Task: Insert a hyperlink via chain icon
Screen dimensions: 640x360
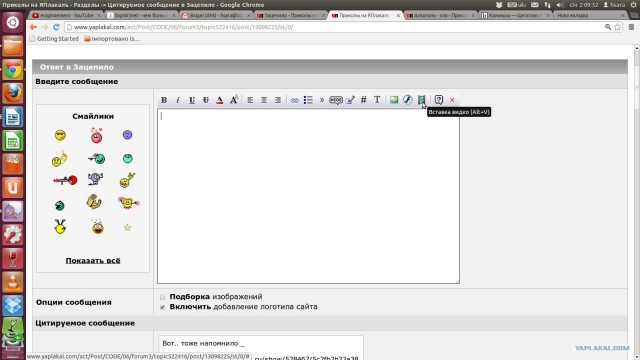Action: [x=294, y=100]
